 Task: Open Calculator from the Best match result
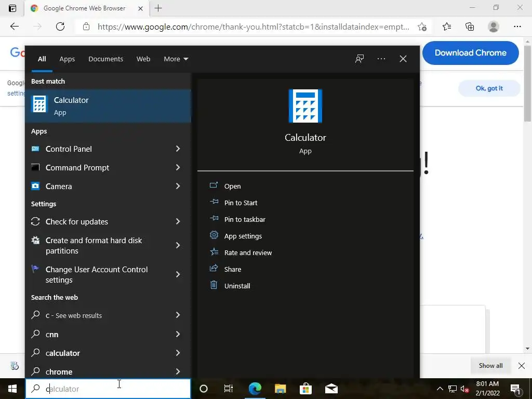pos(108,105)
